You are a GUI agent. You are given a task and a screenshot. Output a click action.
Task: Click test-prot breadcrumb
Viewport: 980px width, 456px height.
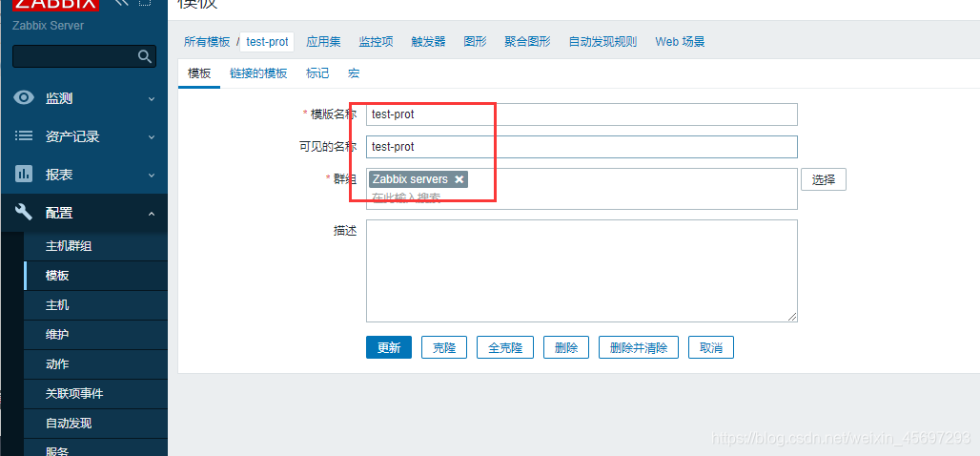(x=268, y=42)
